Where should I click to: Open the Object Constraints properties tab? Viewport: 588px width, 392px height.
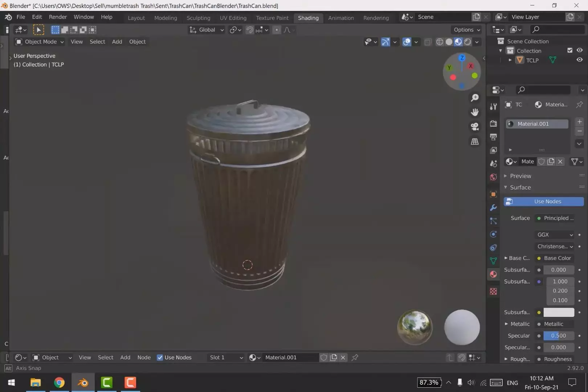point(493,248)
